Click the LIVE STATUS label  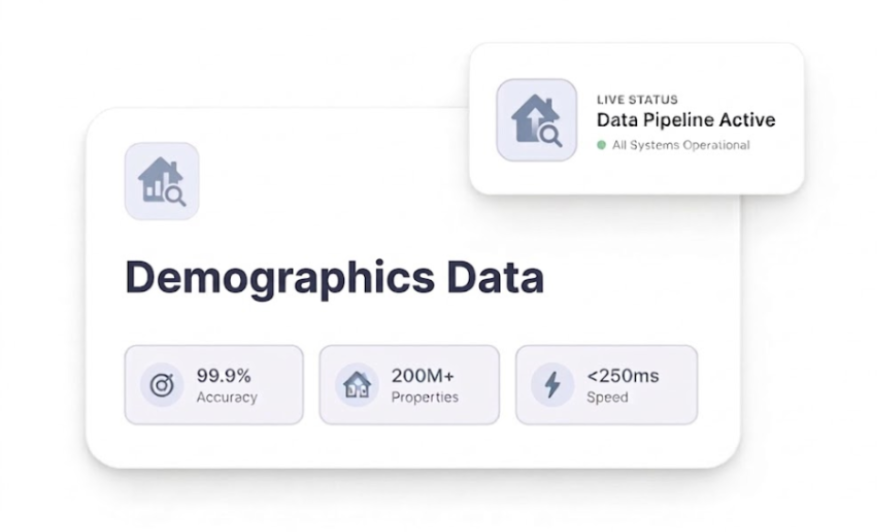click(x=637, y=100)
